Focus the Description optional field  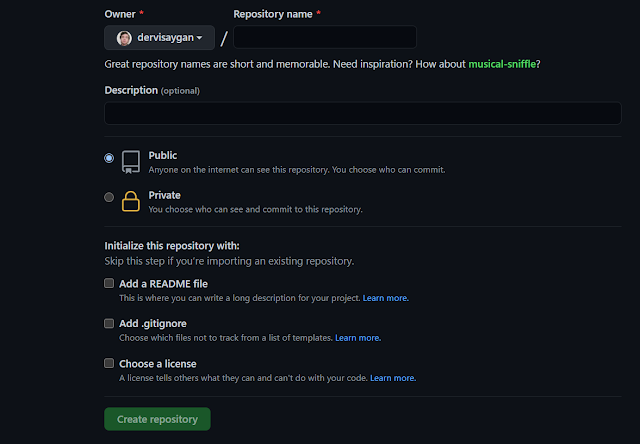(x=363, y=113)
